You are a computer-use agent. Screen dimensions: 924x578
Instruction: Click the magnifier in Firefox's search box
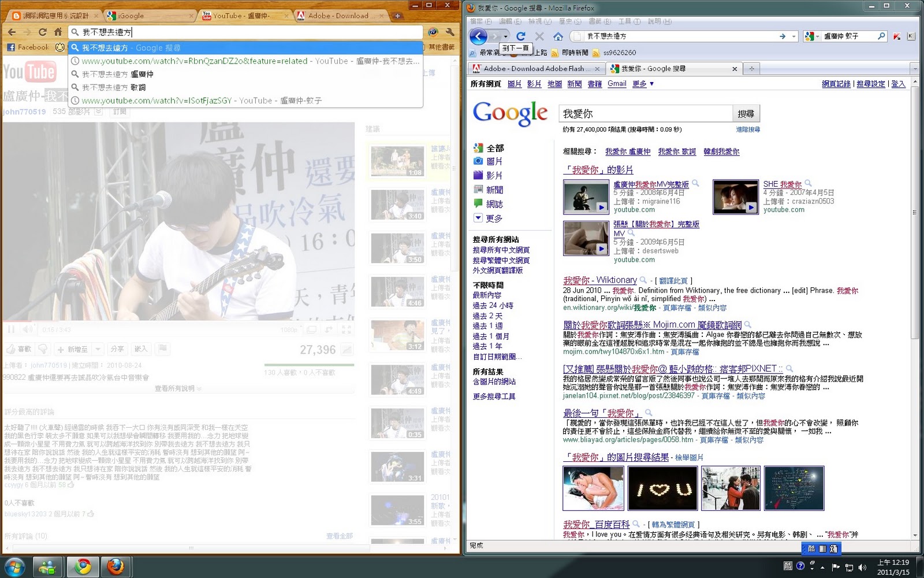(881, 36)
